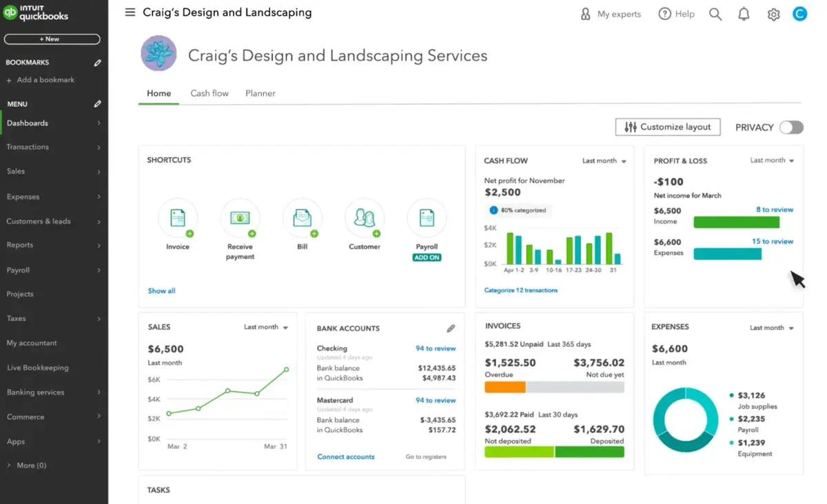Click the Payroll shortcut icon

pyautogui.click(x=427, y=218)
